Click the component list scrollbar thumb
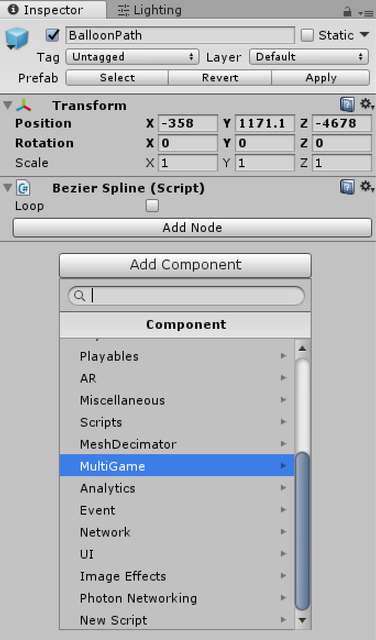The image size is (376, 640). coord(302,531)
